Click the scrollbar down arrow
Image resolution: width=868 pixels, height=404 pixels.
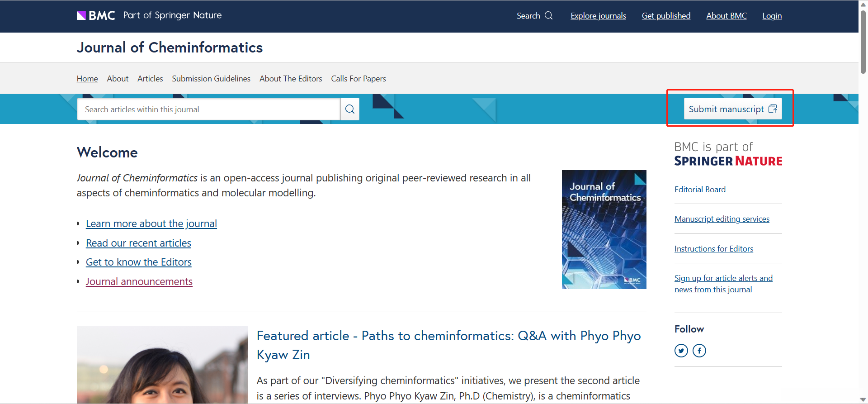863,399
